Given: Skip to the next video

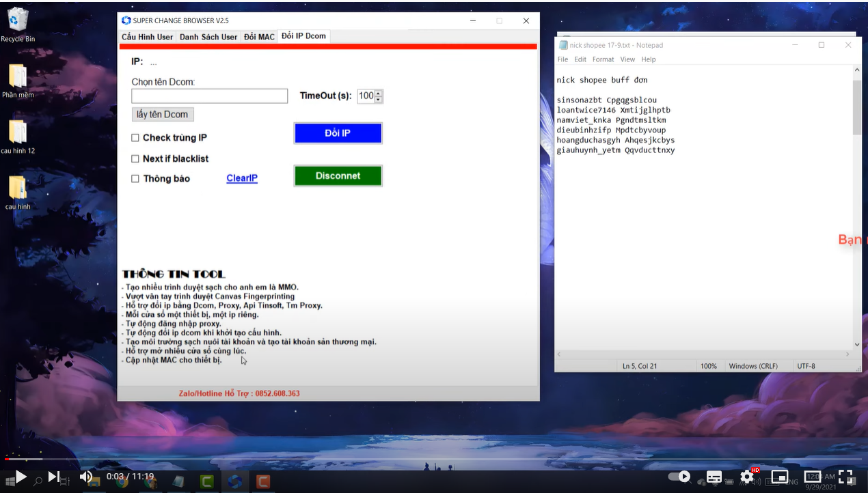Looking at the screenshot, I should click(x=54, y=477).
